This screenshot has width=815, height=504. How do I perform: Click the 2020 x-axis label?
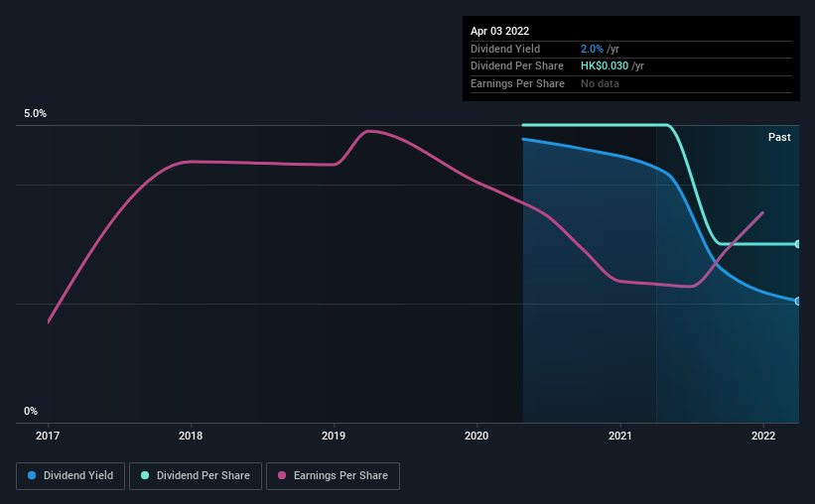coord(477,436)
